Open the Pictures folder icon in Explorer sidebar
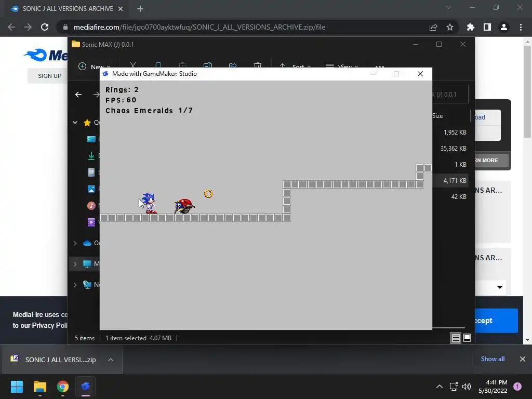Viewport: 532px width, 399px height. point(91,189)
